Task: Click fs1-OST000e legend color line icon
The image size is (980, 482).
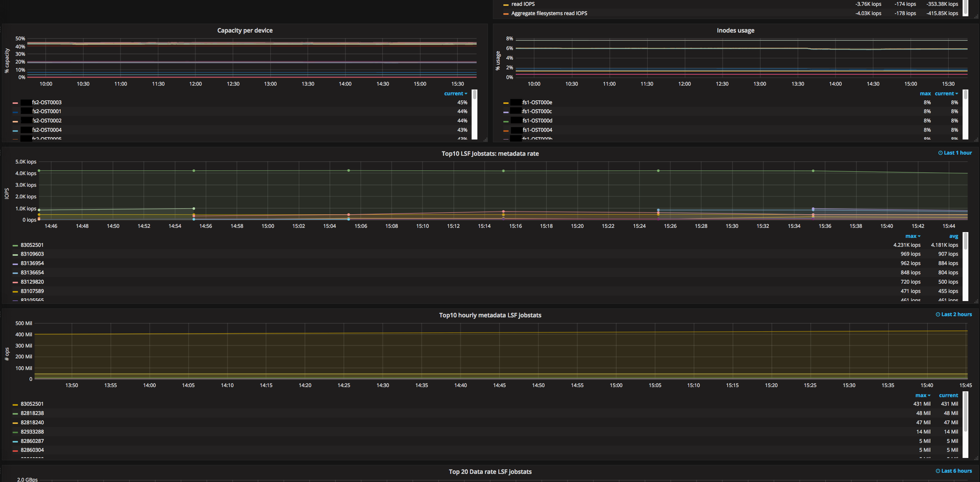Action: [x=506, y=103]
